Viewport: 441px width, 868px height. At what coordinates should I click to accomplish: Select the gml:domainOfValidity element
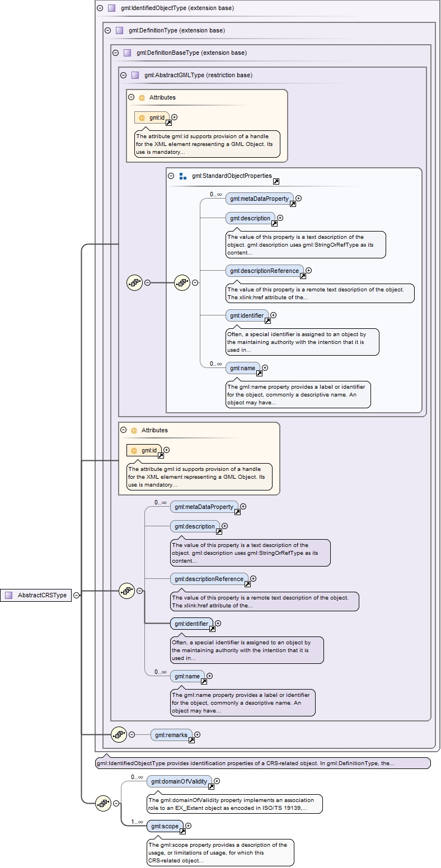click(x=180, y=781)
